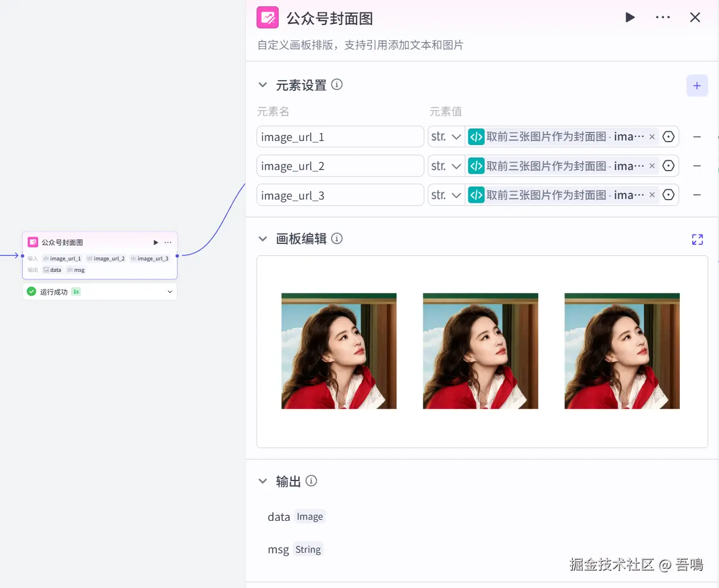This screenshot has height=588, width=719.
Task: Click the 元素值 column header
Action: 446,111
